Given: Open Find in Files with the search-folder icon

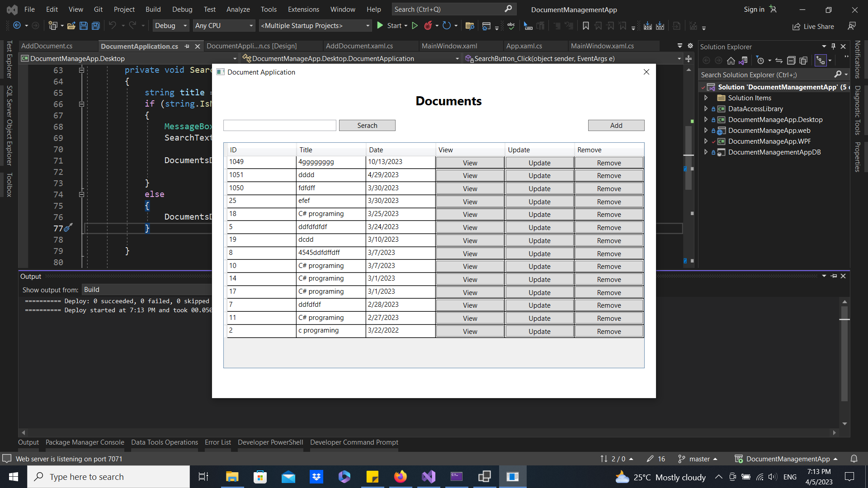Looking at the screenshot, I should [470, 26].
